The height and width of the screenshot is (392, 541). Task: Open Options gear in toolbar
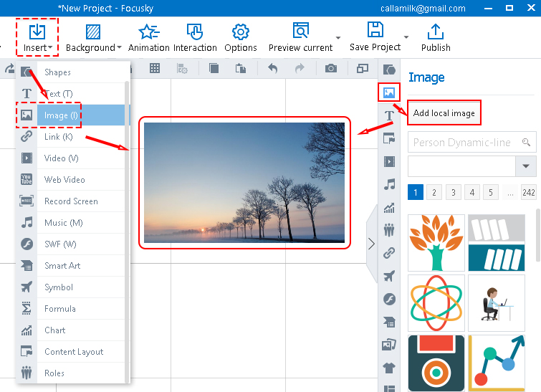pos(241,38)
